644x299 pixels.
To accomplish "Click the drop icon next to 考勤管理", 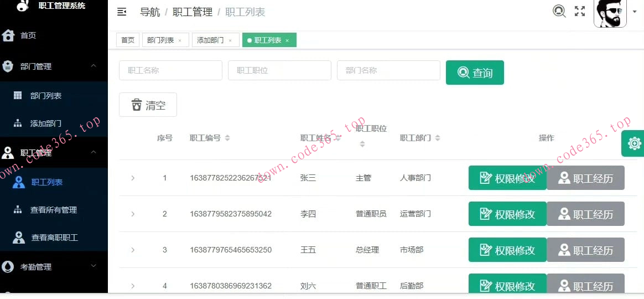I will tap(8, 266).
